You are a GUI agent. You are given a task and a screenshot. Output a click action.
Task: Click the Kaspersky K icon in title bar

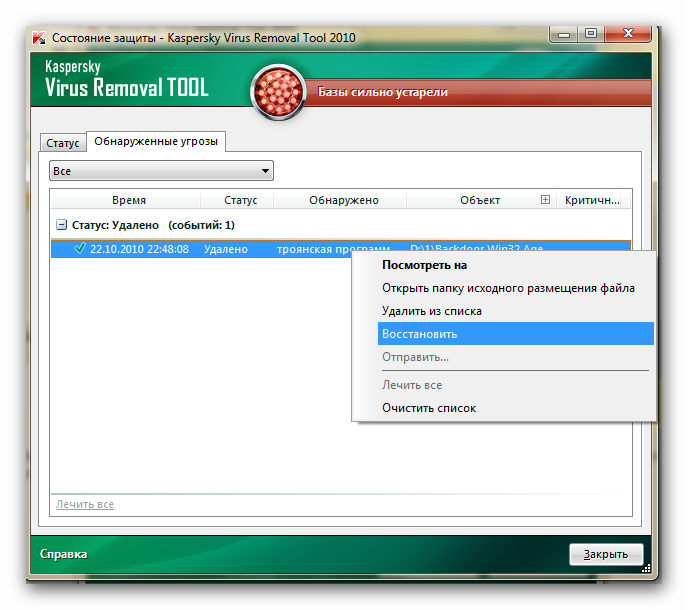[39, 38]
